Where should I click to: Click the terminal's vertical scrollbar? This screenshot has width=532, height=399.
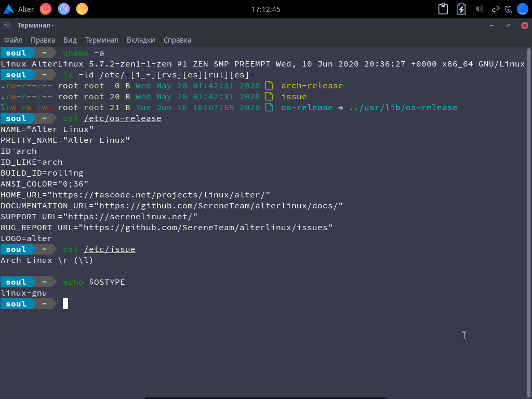(528, 222)
